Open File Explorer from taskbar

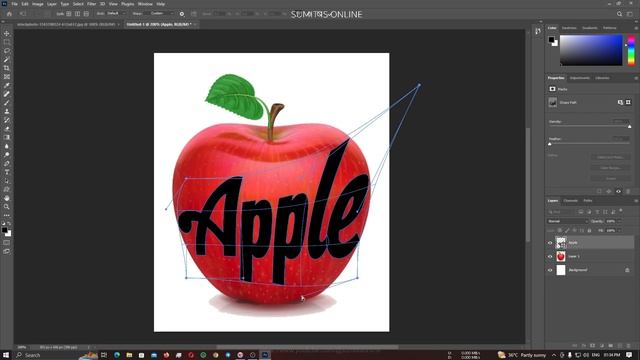129,355
